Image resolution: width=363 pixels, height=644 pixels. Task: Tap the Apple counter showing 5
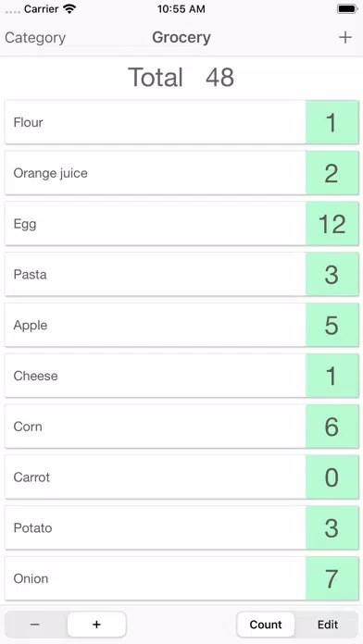coord(332,325)
